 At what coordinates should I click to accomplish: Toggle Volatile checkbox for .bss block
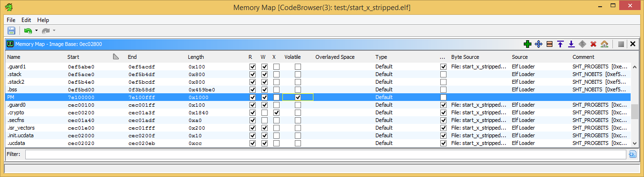tap(298, 89)
